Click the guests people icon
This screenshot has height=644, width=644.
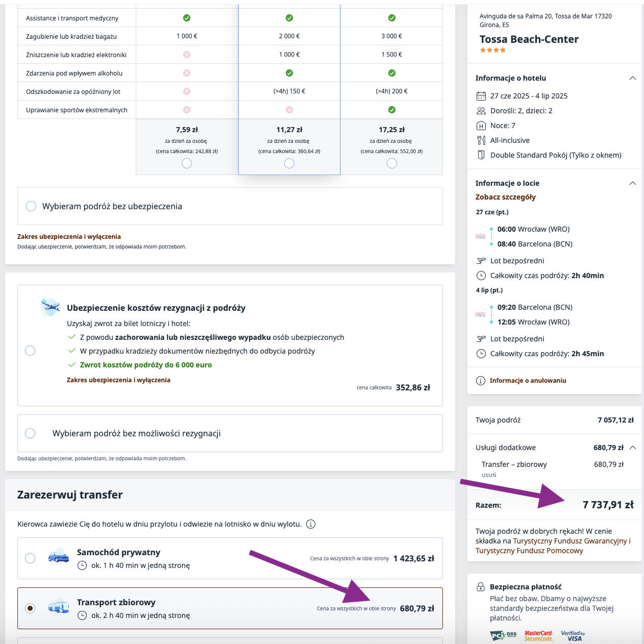(481, 111)
